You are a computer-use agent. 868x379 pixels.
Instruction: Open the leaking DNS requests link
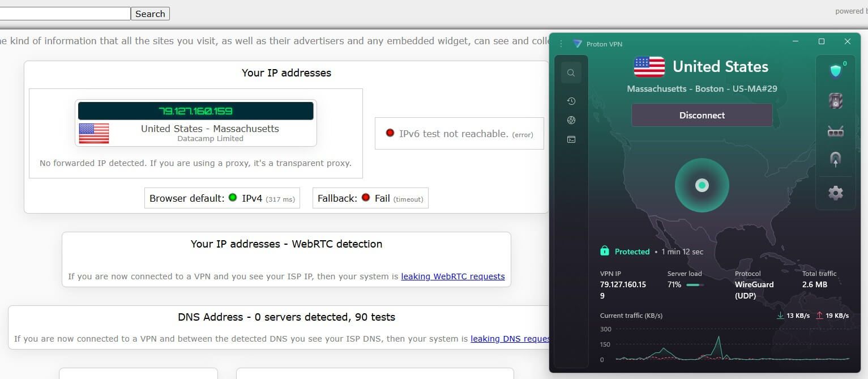[510, 338]
